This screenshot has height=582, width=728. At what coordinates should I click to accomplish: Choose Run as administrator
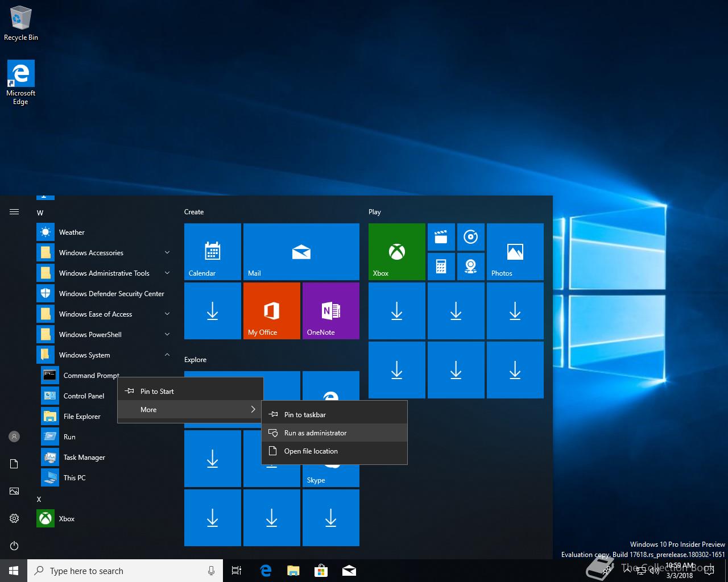click(x=334, y=433)
